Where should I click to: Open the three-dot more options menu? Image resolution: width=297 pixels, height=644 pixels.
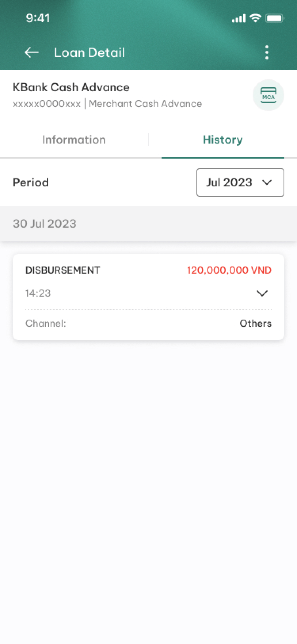pos(267,52)
